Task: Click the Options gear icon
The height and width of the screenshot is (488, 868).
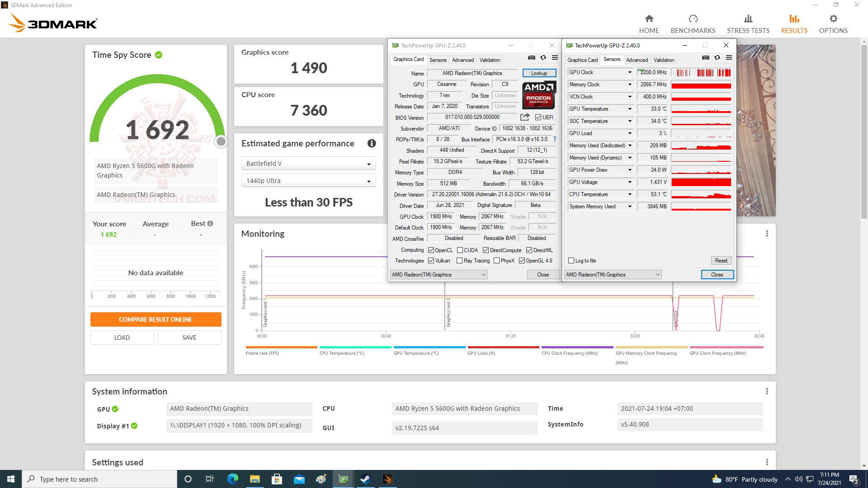Action: click(x=833, y=19)
